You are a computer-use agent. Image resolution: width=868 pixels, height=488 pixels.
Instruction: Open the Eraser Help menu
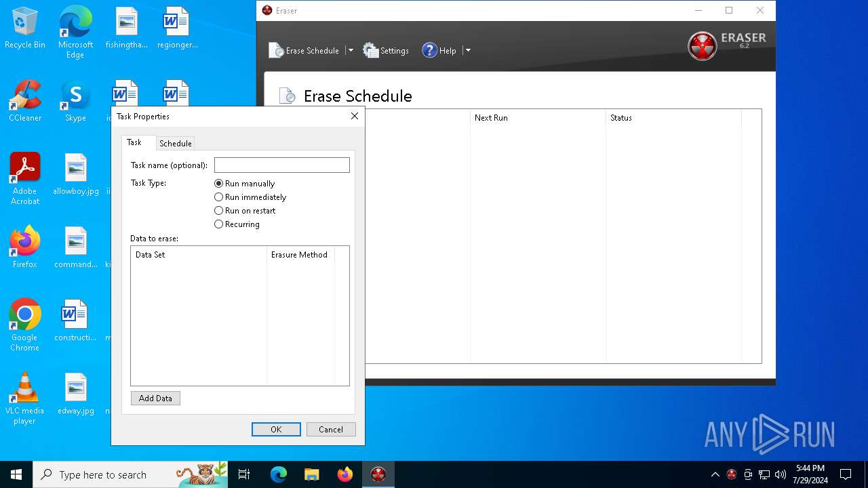pyautogui.click(x=439, y=51)
